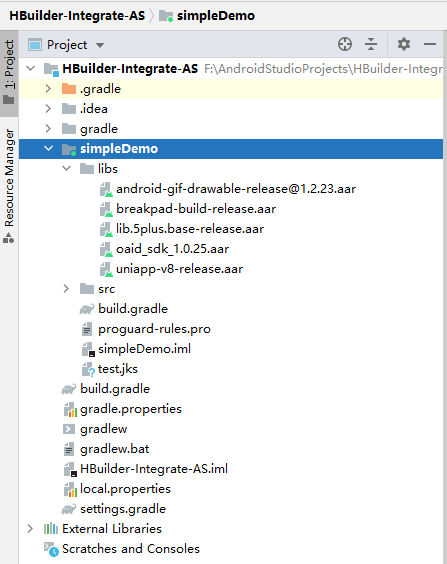Switch to the Resource Manager side tab
The width and height of the screenshot is (447, 564).
click(9, 186)
